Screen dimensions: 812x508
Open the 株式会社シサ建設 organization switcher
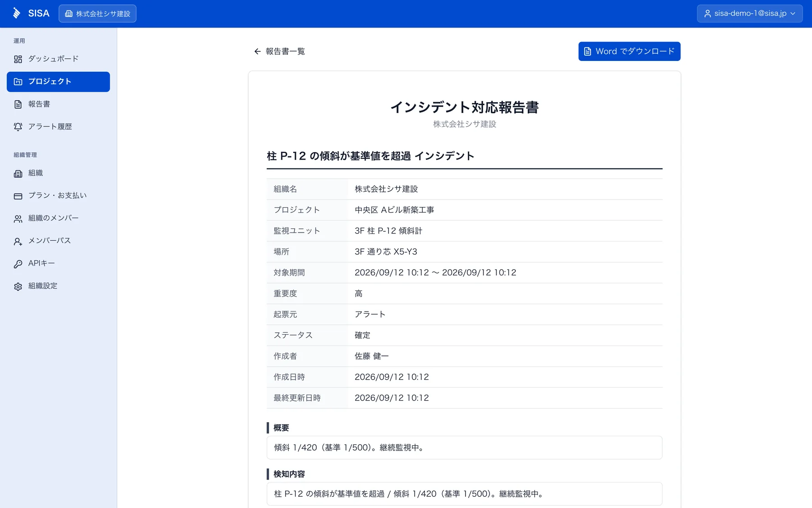[x=97, y=14]
